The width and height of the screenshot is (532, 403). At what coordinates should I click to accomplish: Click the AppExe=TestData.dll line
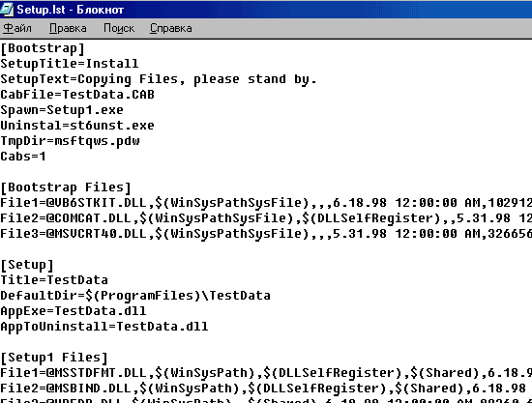click(x=74, y=311)
